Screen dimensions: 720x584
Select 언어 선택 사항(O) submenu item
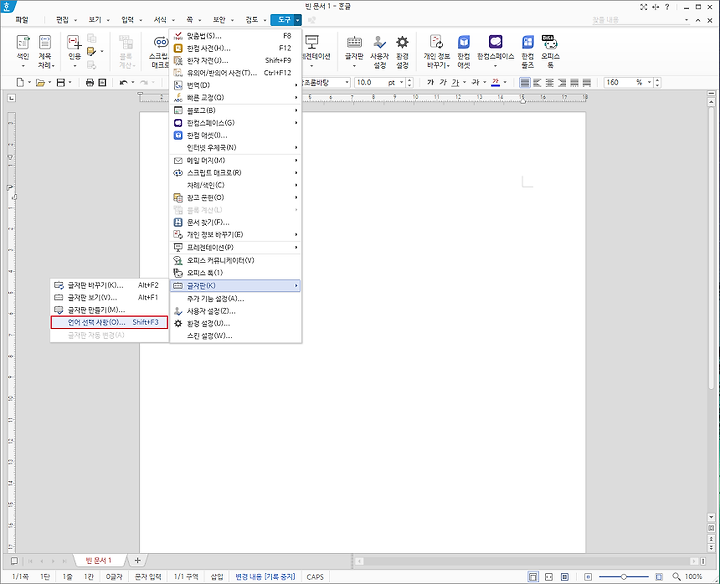109,322
